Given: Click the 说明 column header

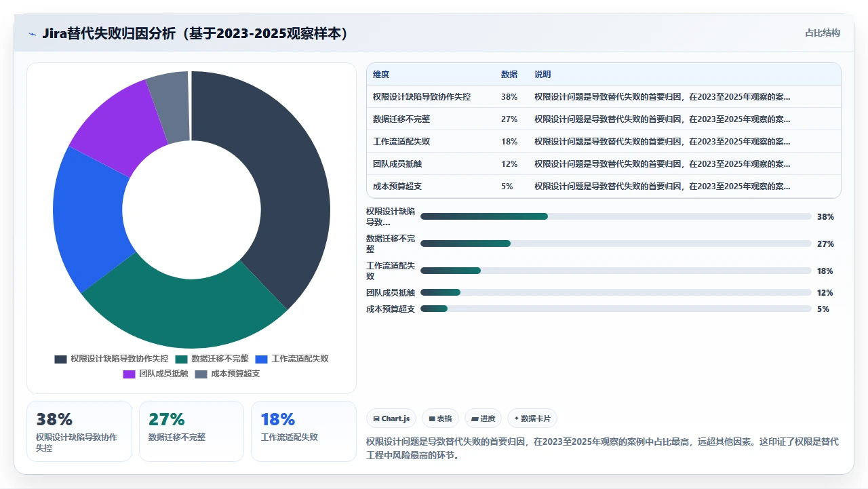Looking at the screenshot, I should point(542,75).
